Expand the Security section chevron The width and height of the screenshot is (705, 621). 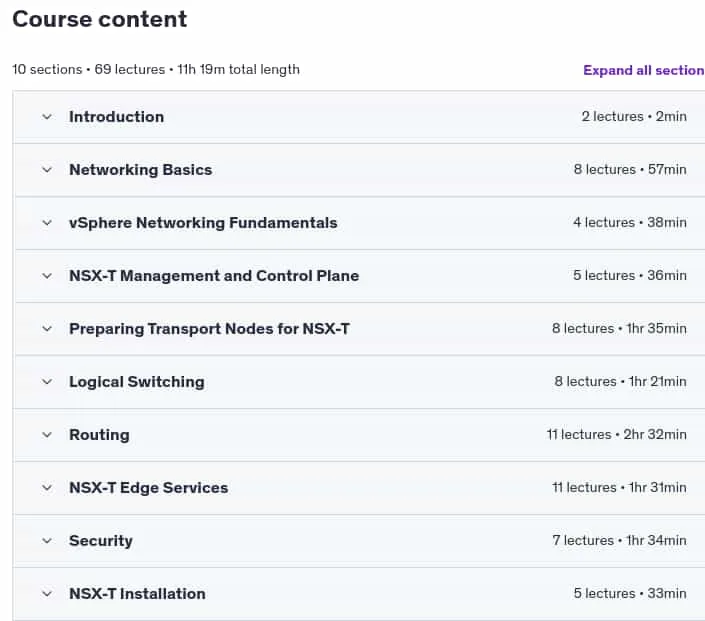(47, 541)
